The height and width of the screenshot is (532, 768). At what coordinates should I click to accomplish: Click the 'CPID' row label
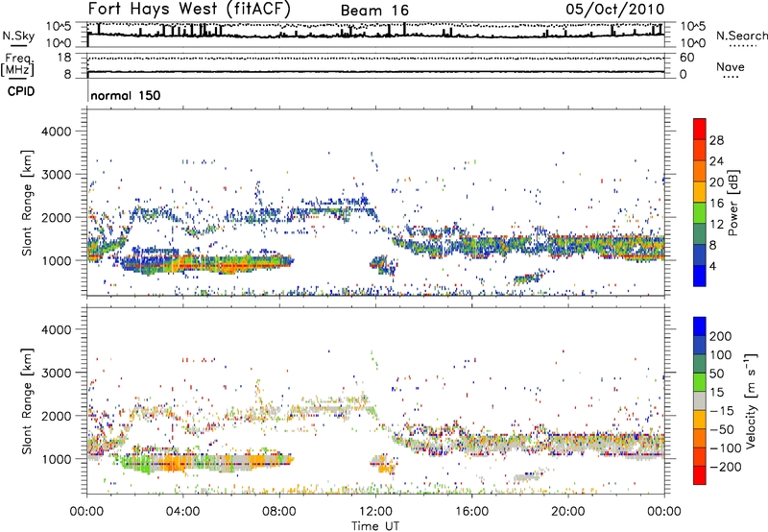(21, 91)
